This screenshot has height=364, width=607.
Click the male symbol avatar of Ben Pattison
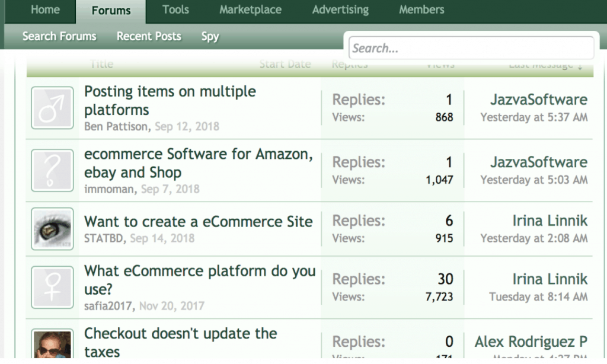52,108
